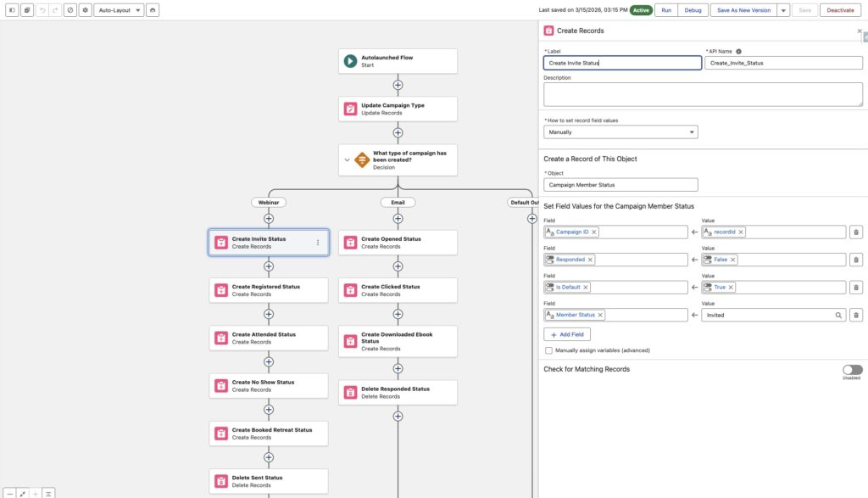This screenshot has width=868, height=498.
Task: Click the add-element plus below Start node
Action: [x=398, y=85]
